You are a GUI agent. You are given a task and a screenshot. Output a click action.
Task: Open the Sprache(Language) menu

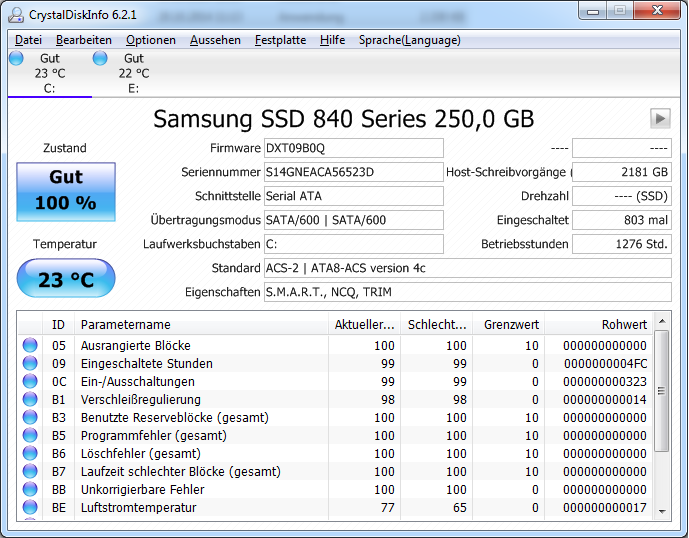[410, 40]
